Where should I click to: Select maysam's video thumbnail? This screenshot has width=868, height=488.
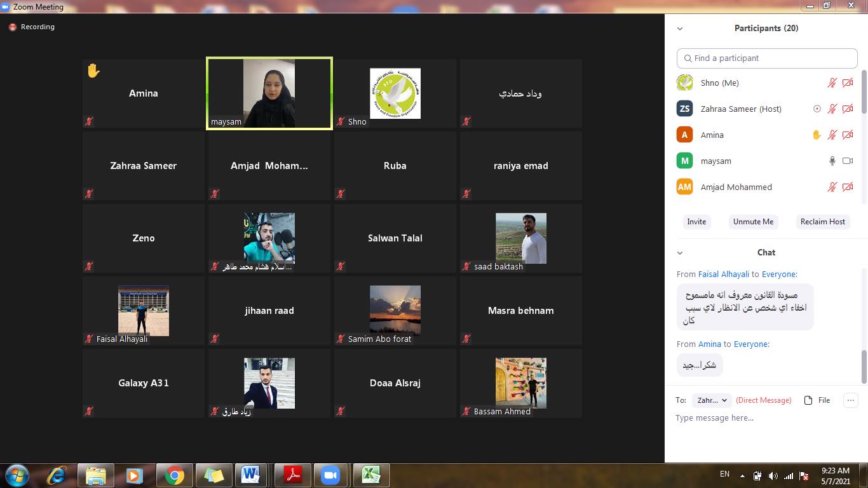pos(269,93)
